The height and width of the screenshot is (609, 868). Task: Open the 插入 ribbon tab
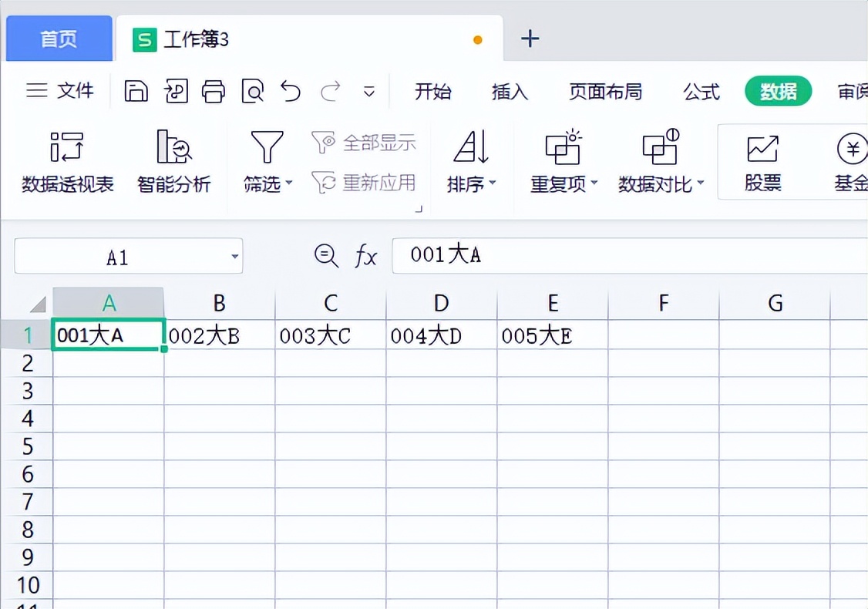coord(509,92)
